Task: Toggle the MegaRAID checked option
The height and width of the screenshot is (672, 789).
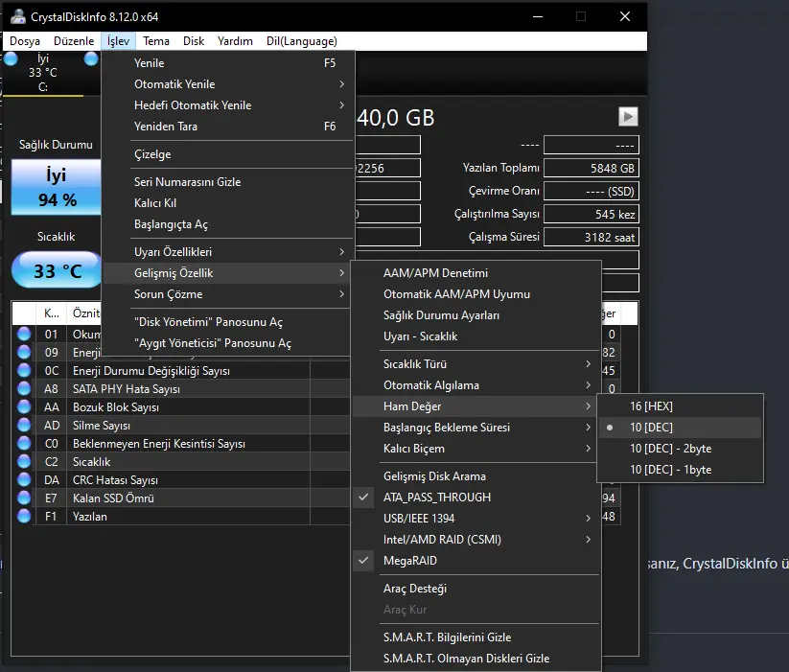Action: pos(476,561)
